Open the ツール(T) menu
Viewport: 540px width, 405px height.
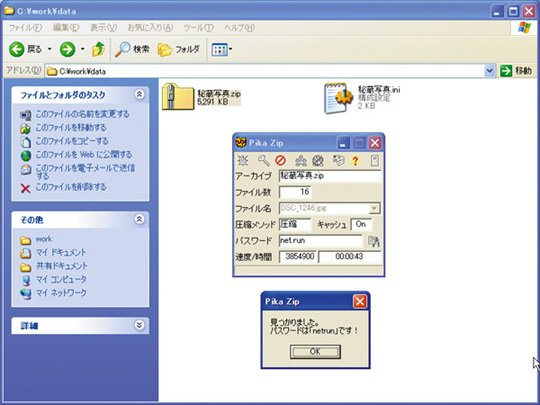[198, 28]
